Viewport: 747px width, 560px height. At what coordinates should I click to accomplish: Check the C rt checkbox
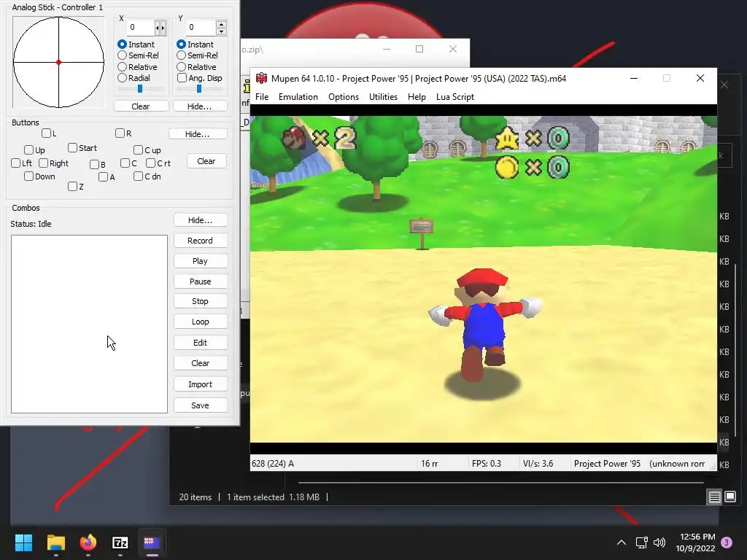(x=150, y=163)
